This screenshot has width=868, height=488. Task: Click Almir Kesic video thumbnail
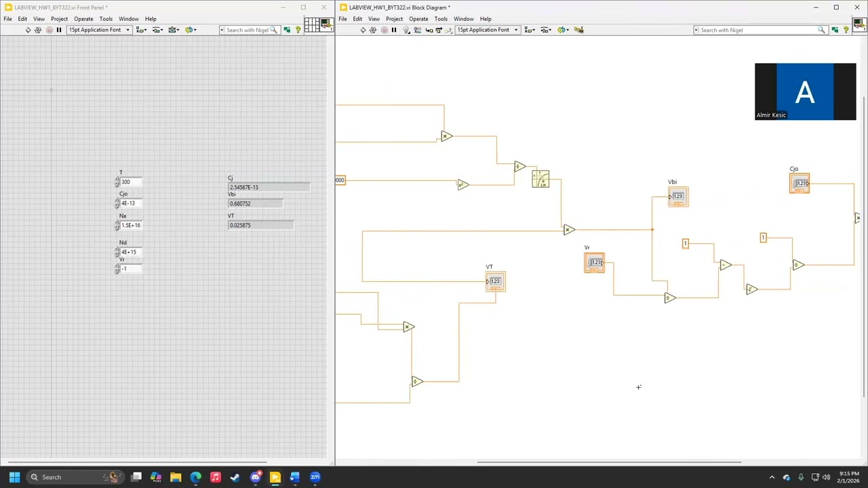[x=805, y=91]
